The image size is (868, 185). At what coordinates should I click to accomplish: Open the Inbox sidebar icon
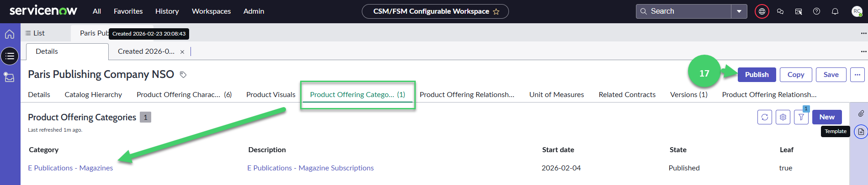point(10,77)
